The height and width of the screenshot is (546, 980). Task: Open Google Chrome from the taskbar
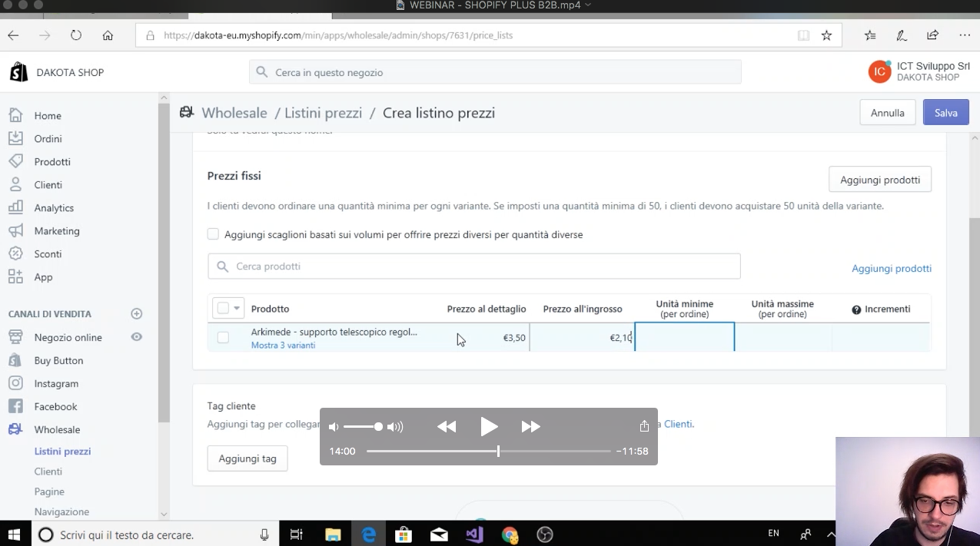pyautogui.click(x=510, y=534)
